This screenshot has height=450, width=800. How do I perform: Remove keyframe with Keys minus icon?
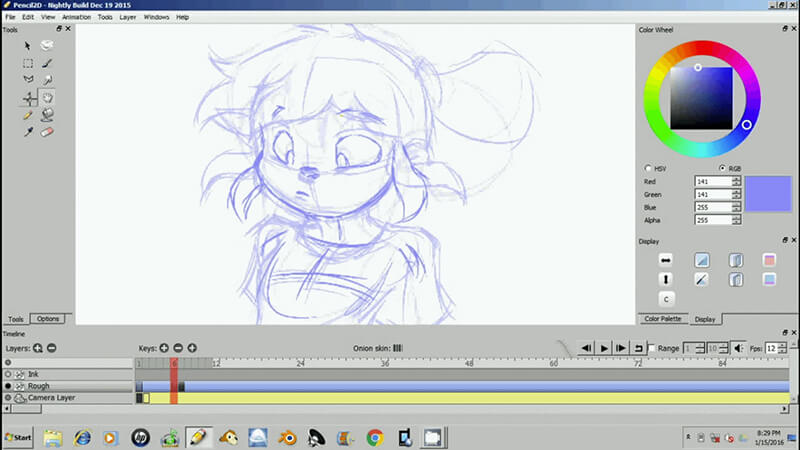point(178,348)
